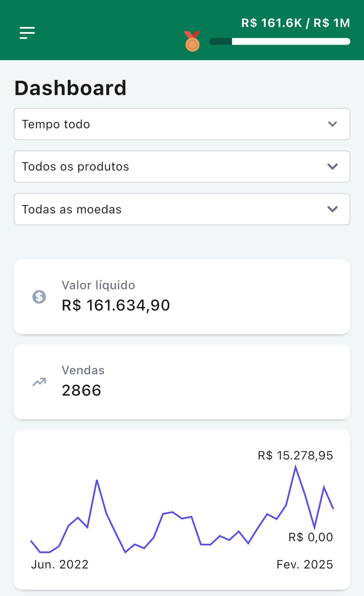The width and height of the screenshot is (364, 596).
Task: Expand the Todos os produtos dropdown
Action: (x=182, y=167)
